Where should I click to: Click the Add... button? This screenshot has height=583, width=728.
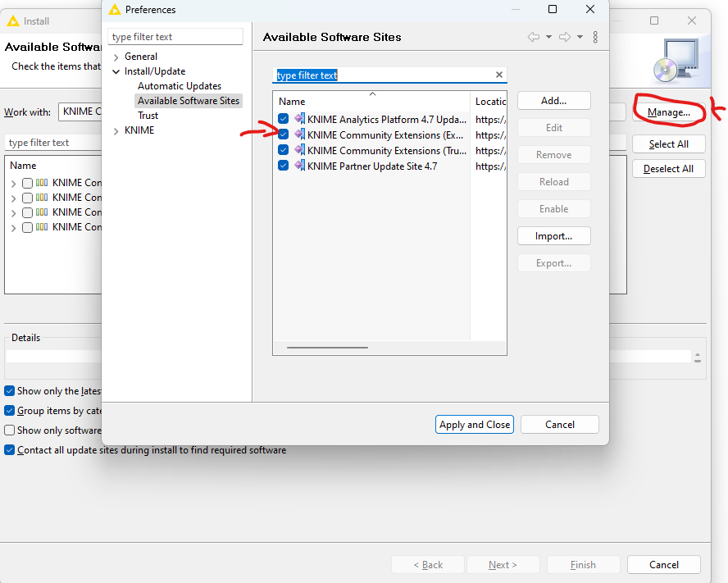pos(554,101)
